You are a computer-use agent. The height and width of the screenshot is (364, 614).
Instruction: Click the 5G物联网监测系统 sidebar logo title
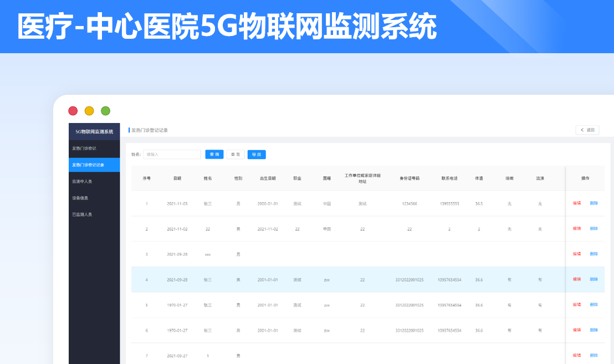point(94,131)
